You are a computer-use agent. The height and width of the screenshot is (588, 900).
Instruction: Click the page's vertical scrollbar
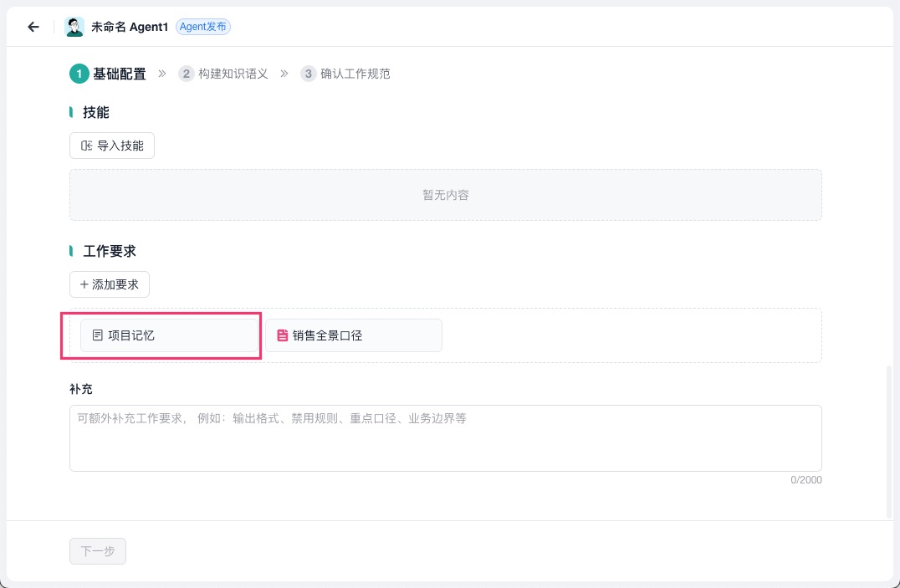click(x=890, y=442)
